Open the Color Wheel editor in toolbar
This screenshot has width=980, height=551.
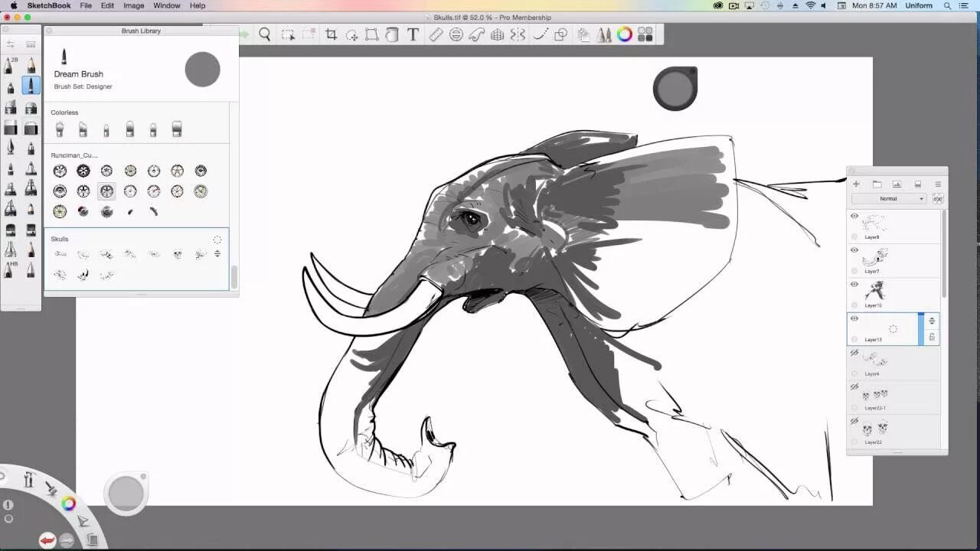click(x=625, y=34)
